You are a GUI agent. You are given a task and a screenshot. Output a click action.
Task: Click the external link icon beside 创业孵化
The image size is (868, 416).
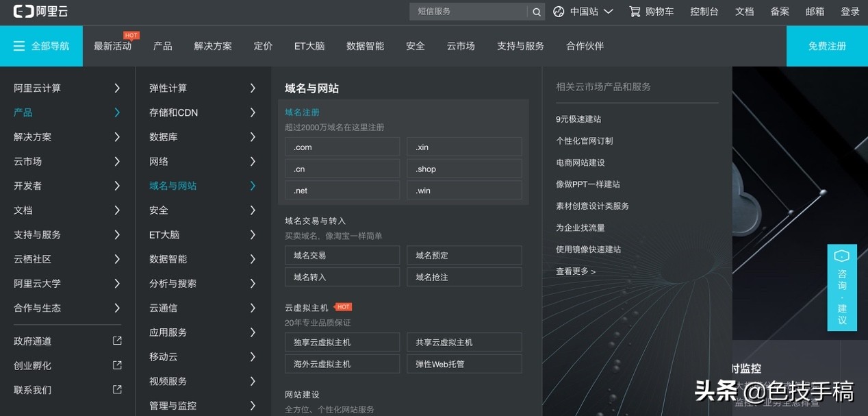(x=117, y=365)
